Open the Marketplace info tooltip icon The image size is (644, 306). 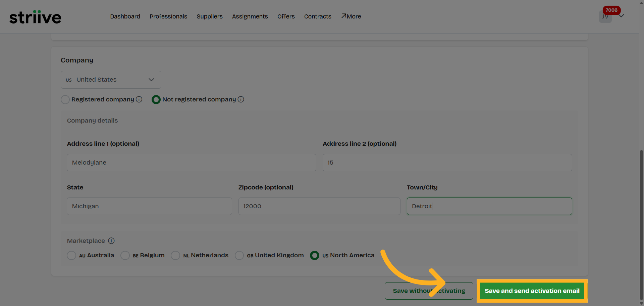(x=111, y=241)
